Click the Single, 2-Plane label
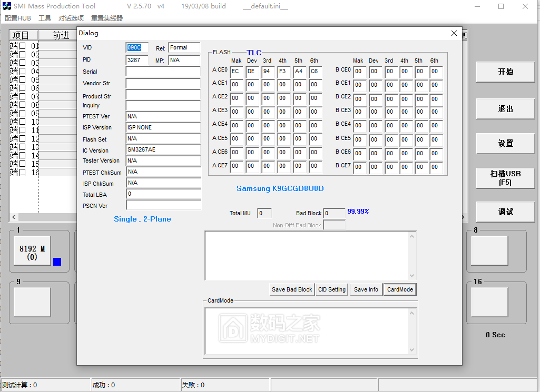 (x=142, y=219)
